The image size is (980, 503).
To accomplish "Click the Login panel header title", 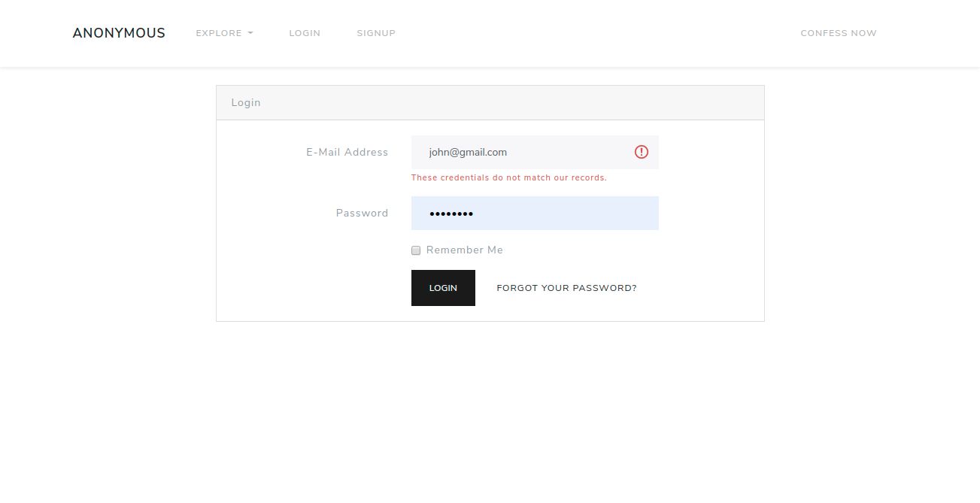I will point(246,102).
